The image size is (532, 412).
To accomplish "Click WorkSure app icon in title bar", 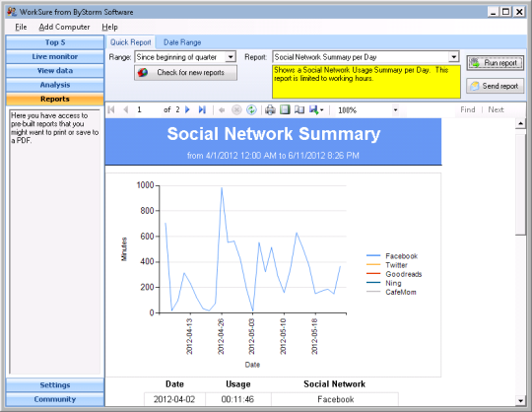I will [x=12, y=12].
